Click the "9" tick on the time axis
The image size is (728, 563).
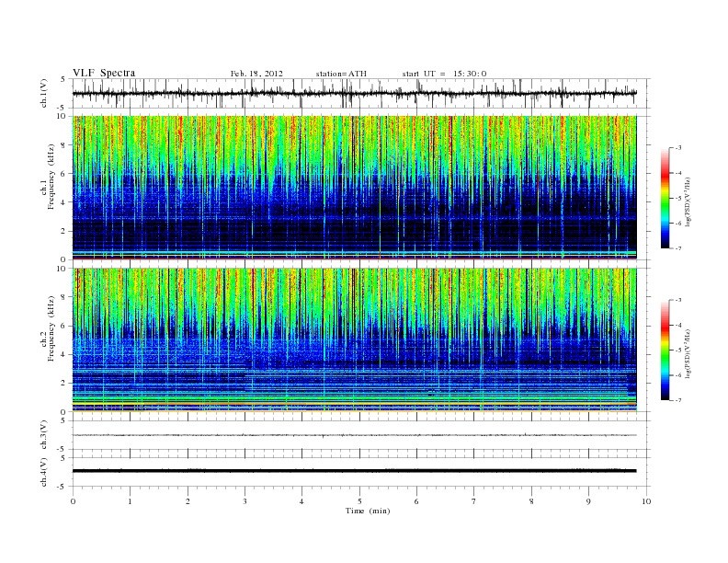588,501
